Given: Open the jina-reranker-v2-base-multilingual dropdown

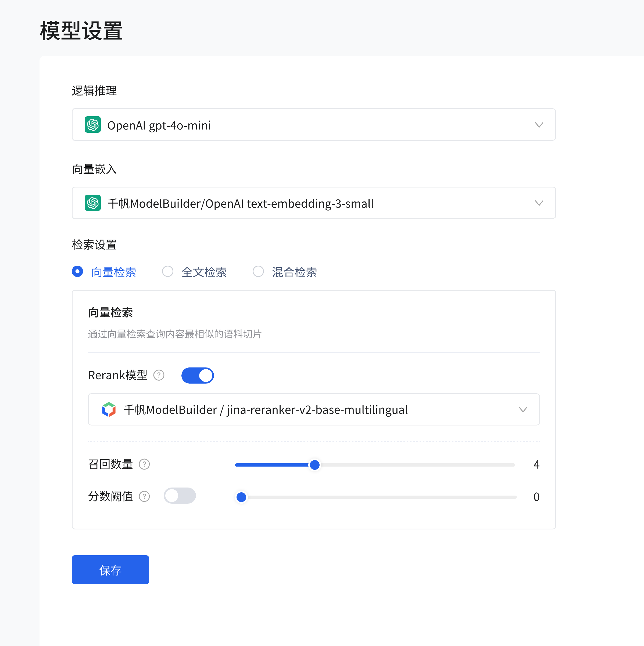Looking at the screenshot, I should tap(313, 409).
